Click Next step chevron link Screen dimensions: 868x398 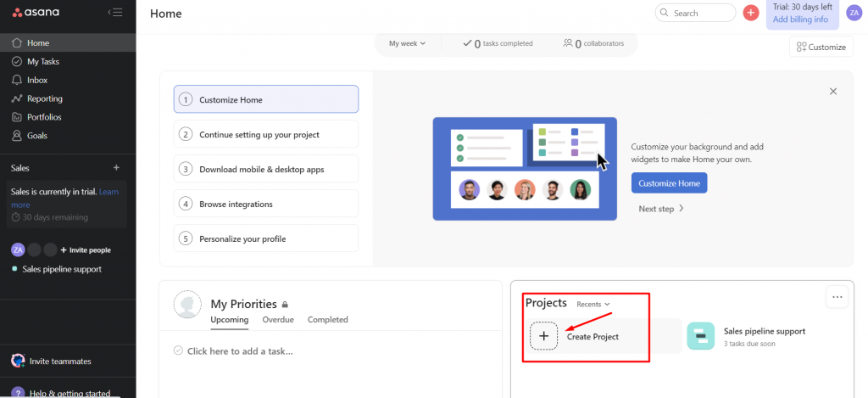point(661,208)
